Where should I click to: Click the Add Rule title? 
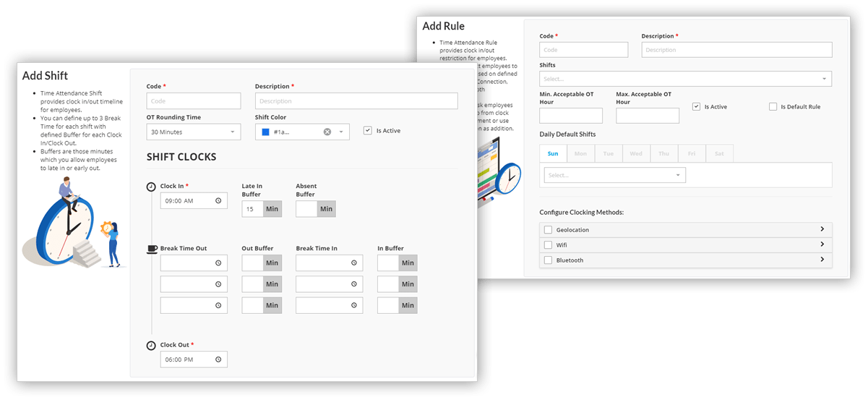pyautogui.click(x=443, y=26)
